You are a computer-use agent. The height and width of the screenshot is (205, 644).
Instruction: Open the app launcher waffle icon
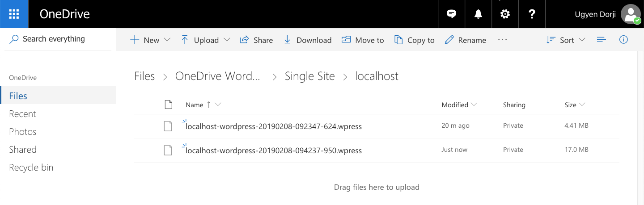pyautogui.click(x=14, y=14)
